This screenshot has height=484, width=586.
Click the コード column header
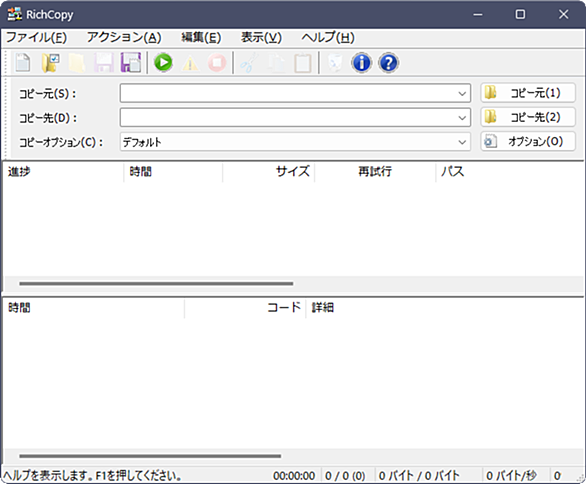pos(245,308)
